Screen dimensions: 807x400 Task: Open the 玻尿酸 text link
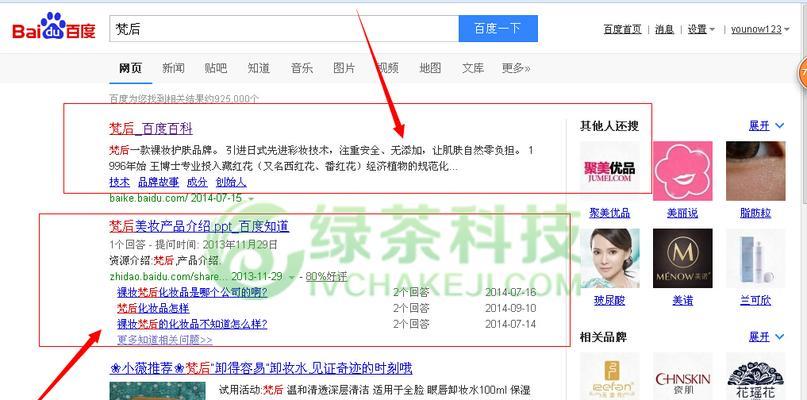[x=610, y=300]
